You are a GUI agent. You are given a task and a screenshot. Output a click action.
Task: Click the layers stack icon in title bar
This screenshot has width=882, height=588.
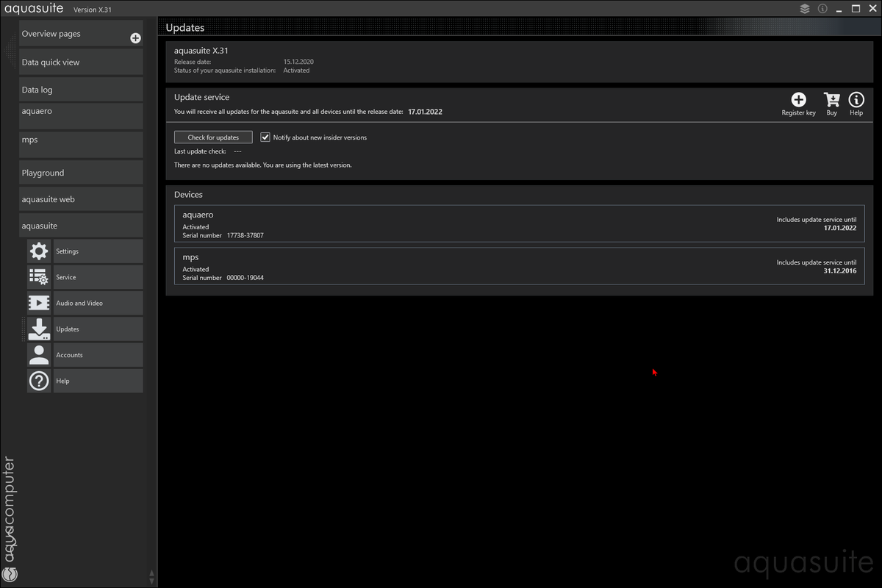(x=805, y=9)
